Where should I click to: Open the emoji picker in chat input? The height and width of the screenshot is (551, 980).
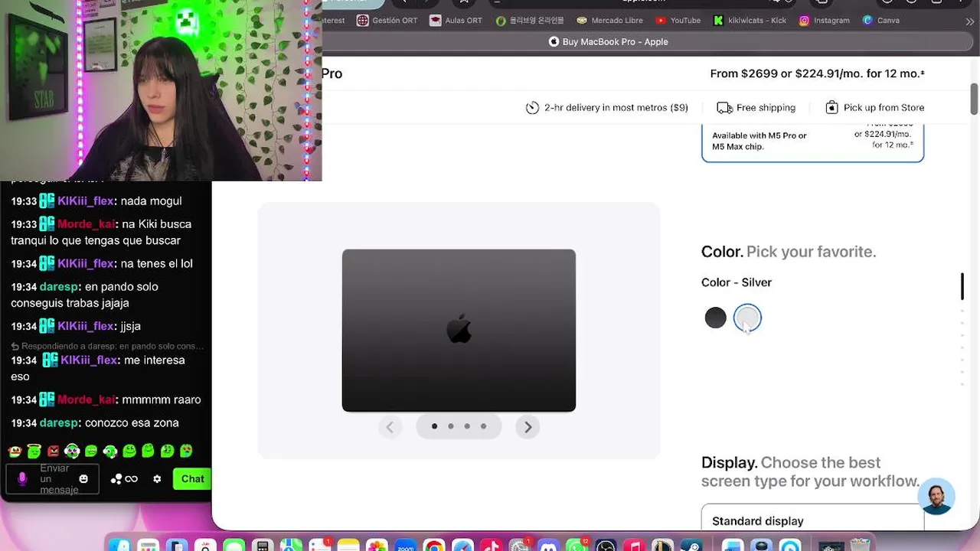coord(83,479)
